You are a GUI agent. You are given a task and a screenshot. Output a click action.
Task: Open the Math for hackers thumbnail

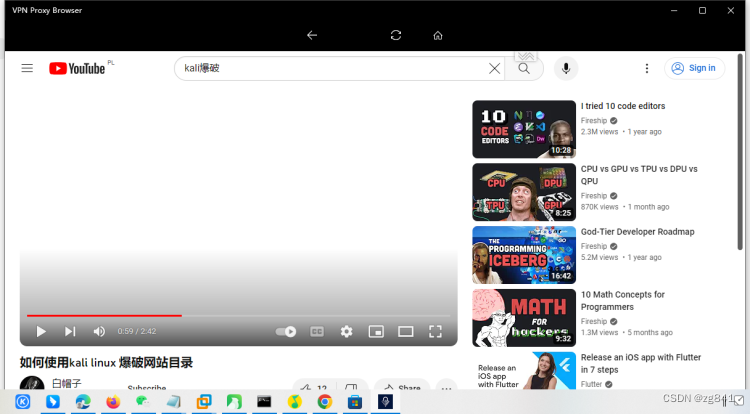coord(524,318)
